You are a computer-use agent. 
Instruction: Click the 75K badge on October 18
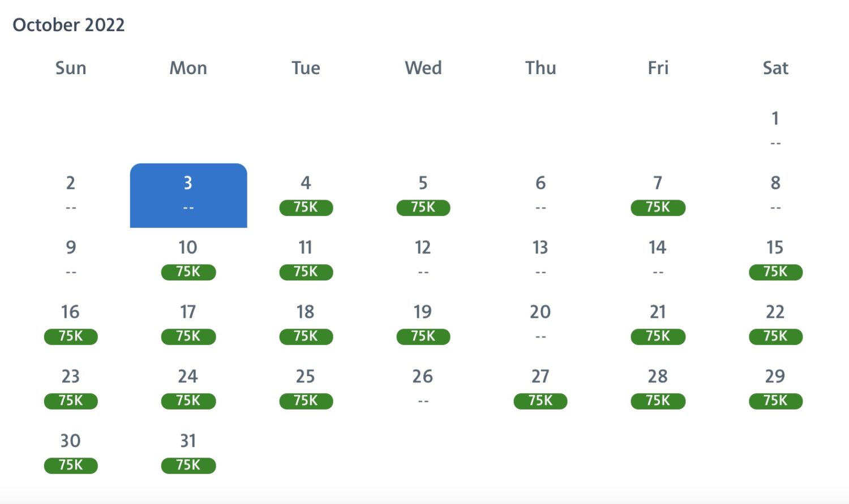(306, 337)
